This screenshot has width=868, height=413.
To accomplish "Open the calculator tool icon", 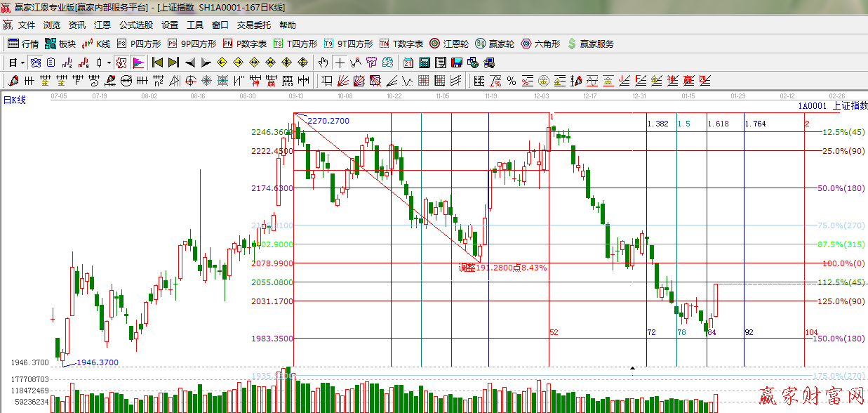I will (x=424, y=63).
